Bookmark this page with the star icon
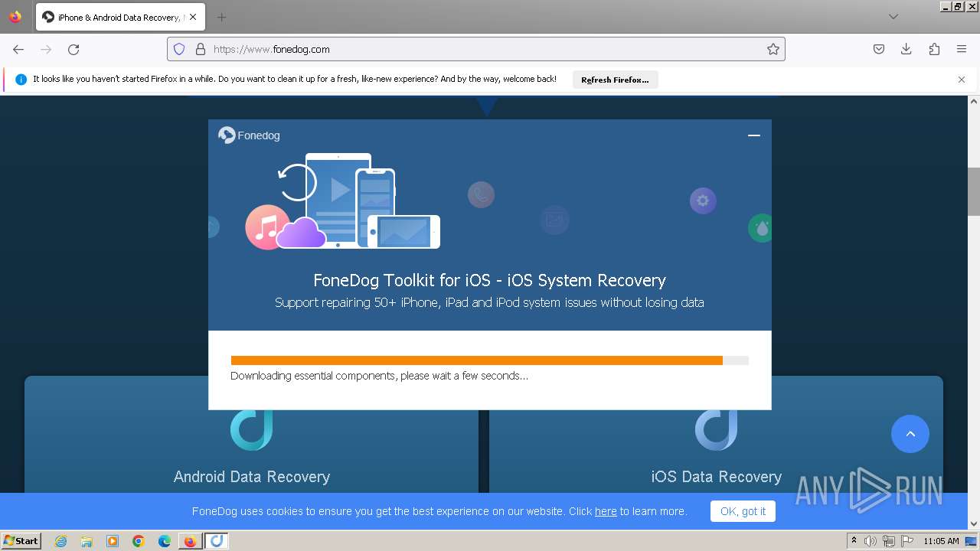 click(x=773, y=49)
